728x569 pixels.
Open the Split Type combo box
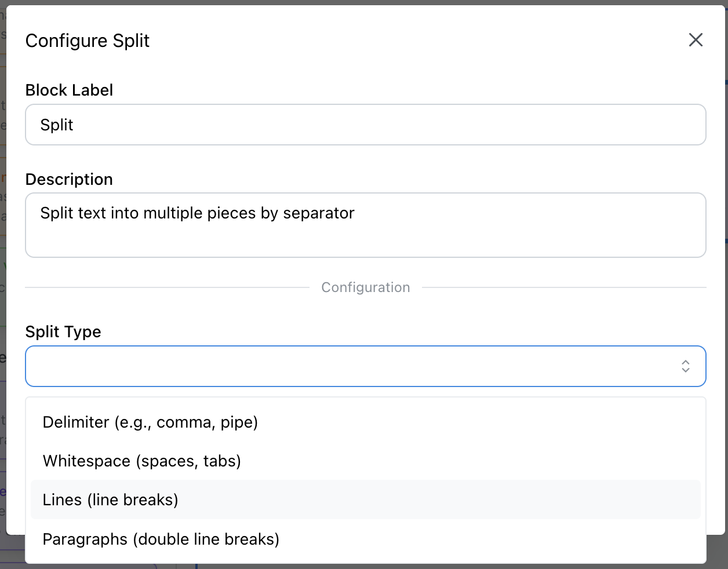(x=365, y=366)
